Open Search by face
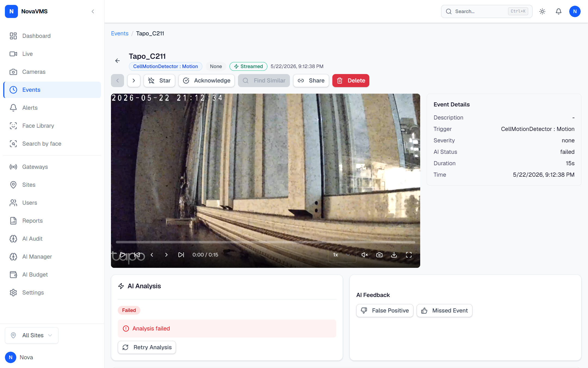Viewport: 588px width, 368px height. tap(52, 144)
